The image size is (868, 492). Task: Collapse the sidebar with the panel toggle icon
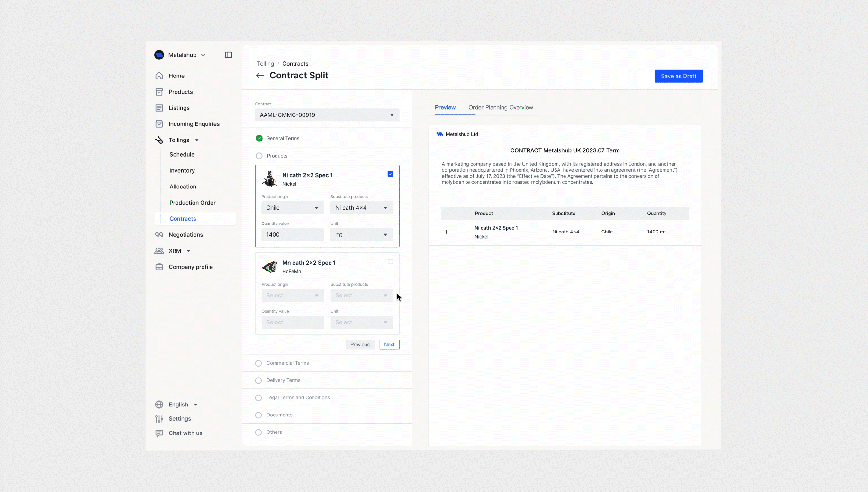point(228,55)
